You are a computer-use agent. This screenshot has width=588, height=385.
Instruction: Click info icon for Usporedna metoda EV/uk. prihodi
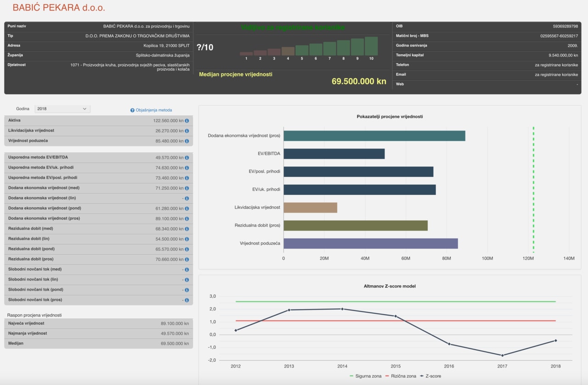187,168
